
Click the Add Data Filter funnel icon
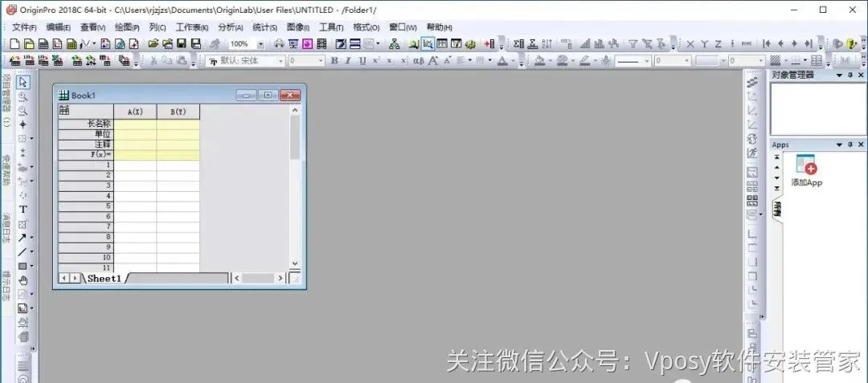(633, 43)
